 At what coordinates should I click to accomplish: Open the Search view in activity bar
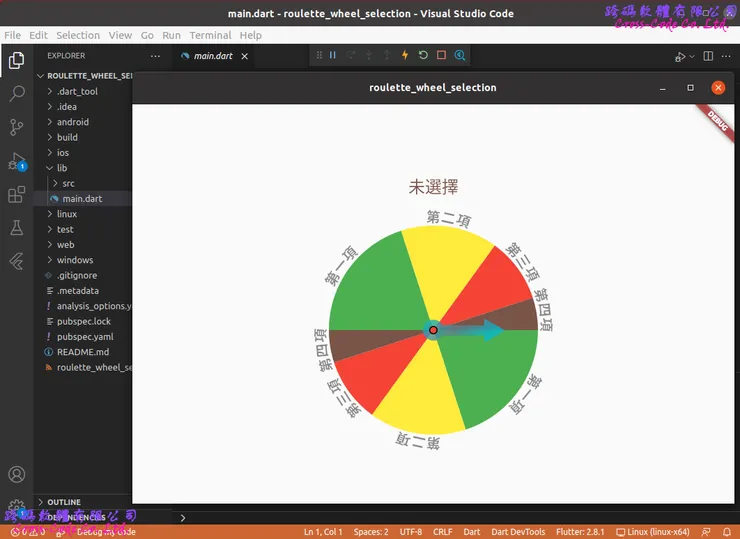point(17,93)
